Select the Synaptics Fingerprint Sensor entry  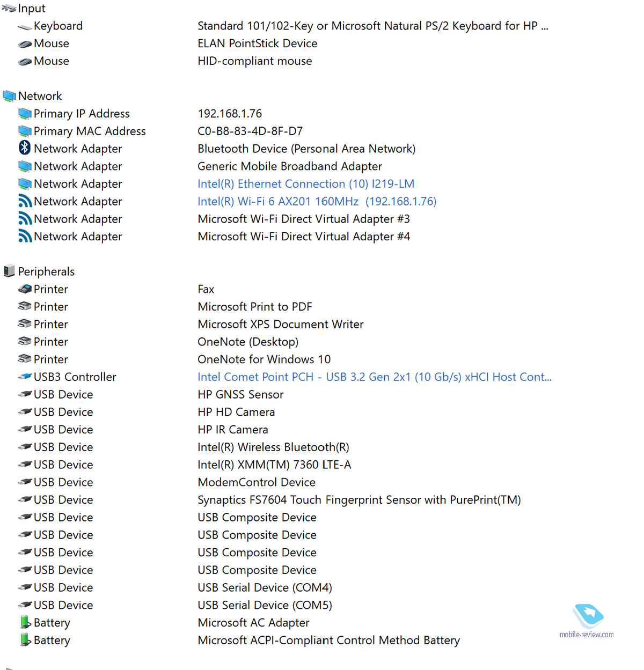click(x=358, y=500)
